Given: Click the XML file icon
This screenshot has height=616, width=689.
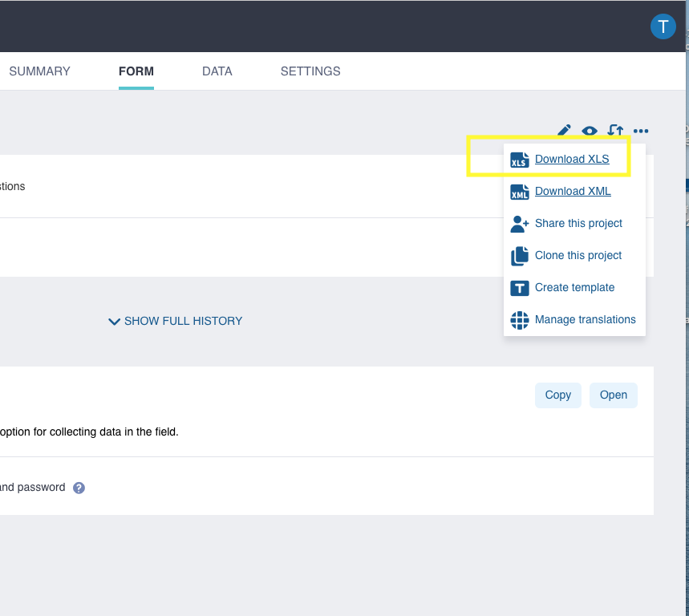Looking at the screenshot, I should tap(520, 192).
